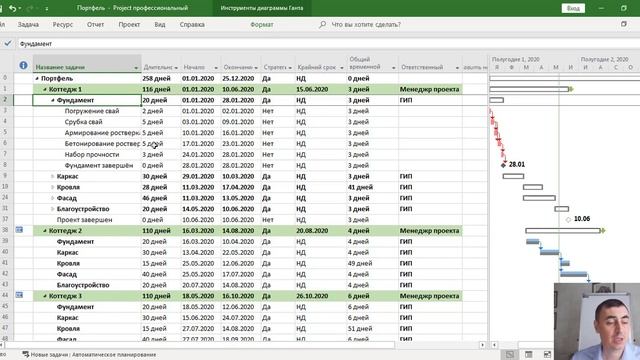Open the Начало column filter dropdown

pos(216,68)
